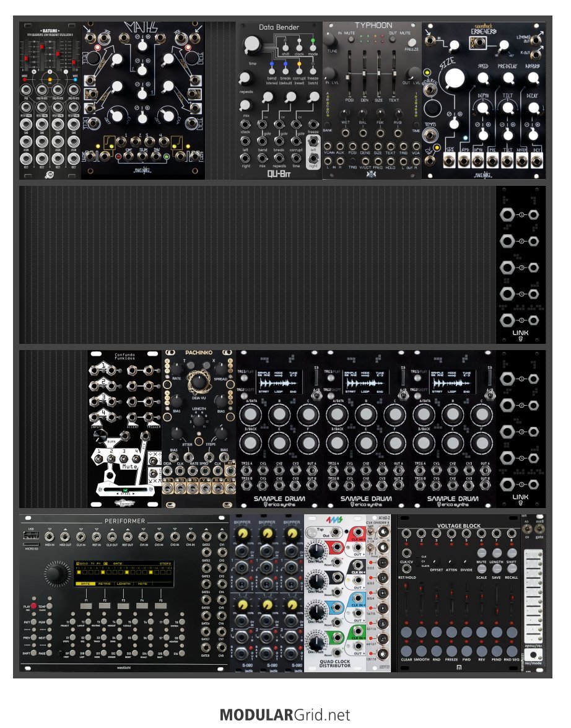This screenshot has width=571, height=728.
Task: Click the RND SEQ button on Voltage Block
Action: [512, 651]
